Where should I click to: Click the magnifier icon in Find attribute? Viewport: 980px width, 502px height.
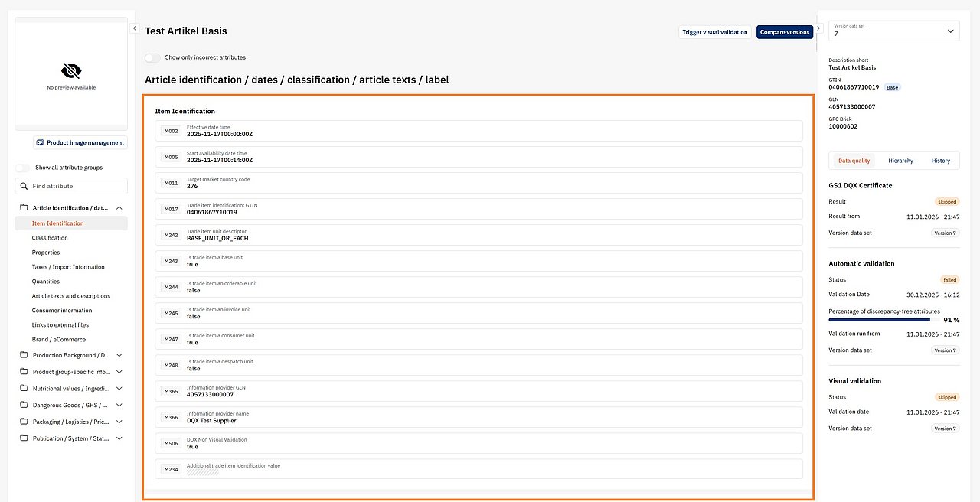pyautogui.click(x=24, y=186)
